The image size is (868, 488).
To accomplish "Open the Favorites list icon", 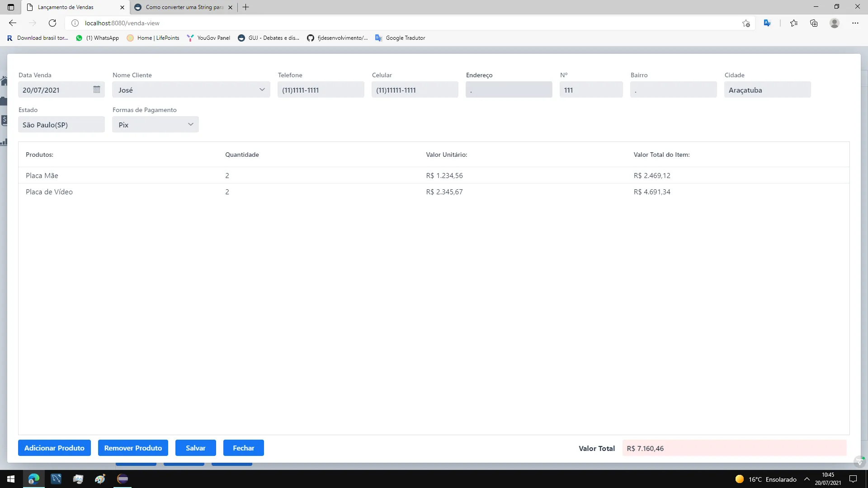I will [x=794, y=23].
